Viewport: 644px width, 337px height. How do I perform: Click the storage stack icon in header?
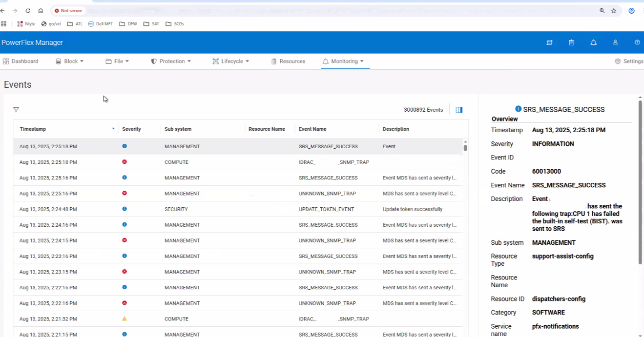[549, 42]
